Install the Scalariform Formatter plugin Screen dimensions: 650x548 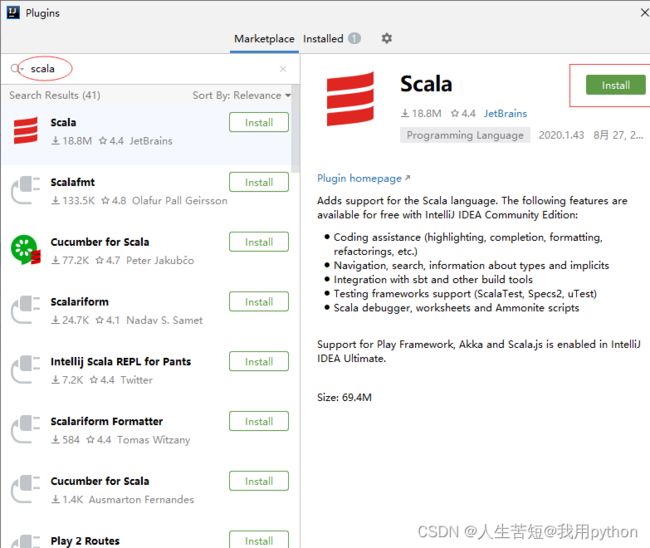point(259,421)
